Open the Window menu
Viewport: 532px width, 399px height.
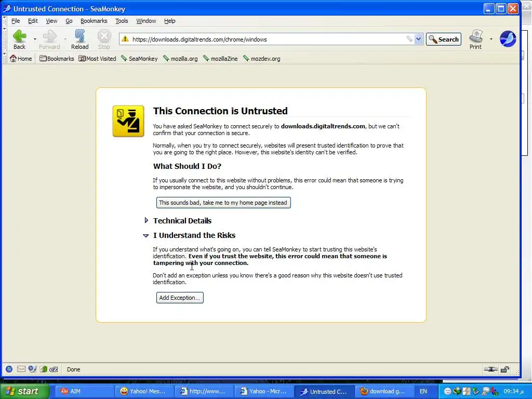point(146,21)
